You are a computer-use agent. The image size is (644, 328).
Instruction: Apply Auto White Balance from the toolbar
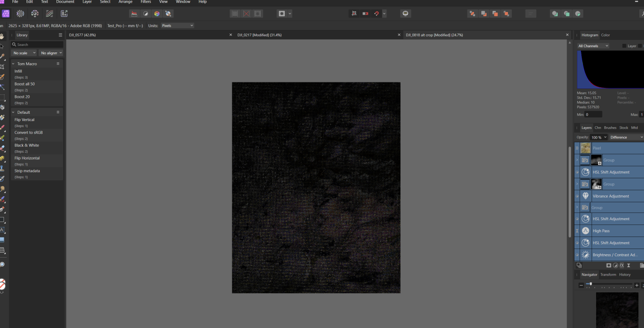[x=168, y=14]
